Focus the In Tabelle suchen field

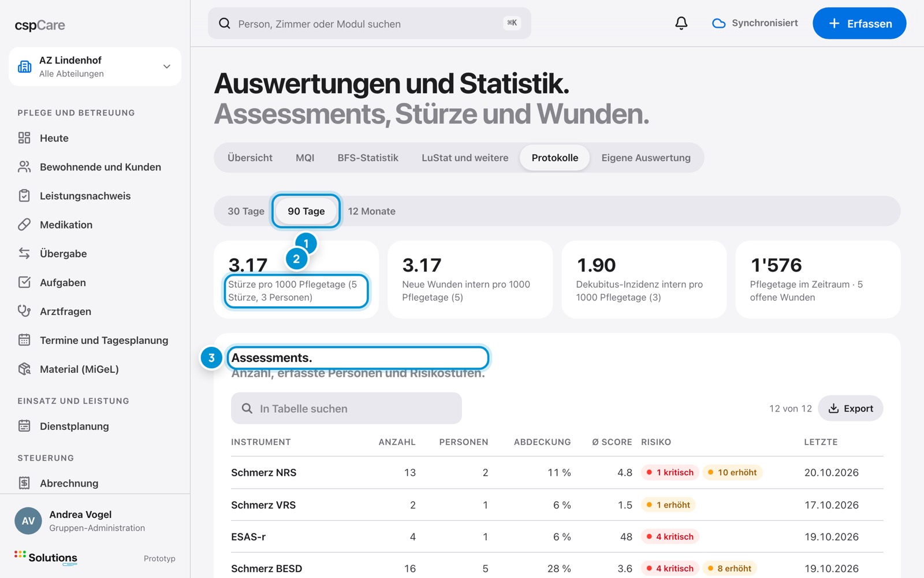pyautogui.click(x=346, y=408)
